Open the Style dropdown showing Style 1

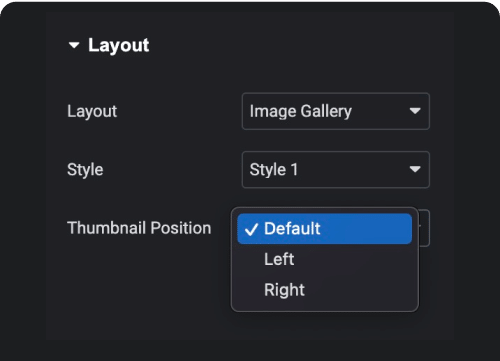tap(336, 170)
